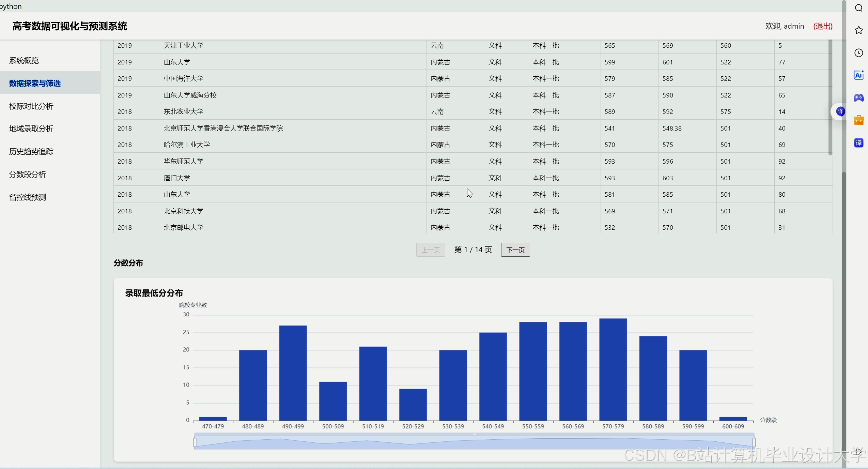
Task: Open history clock icon in sidebar
Action: 858,53
